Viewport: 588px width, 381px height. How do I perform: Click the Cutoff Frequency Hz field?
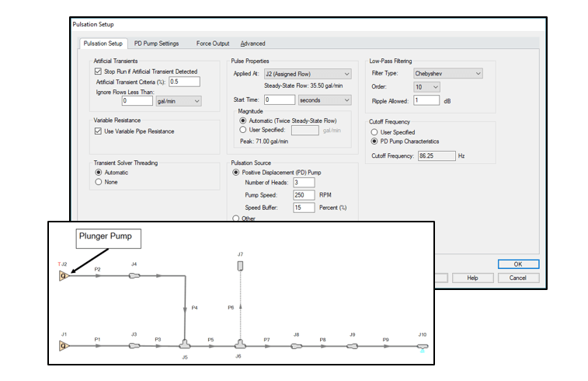click(x=437, y=156)
